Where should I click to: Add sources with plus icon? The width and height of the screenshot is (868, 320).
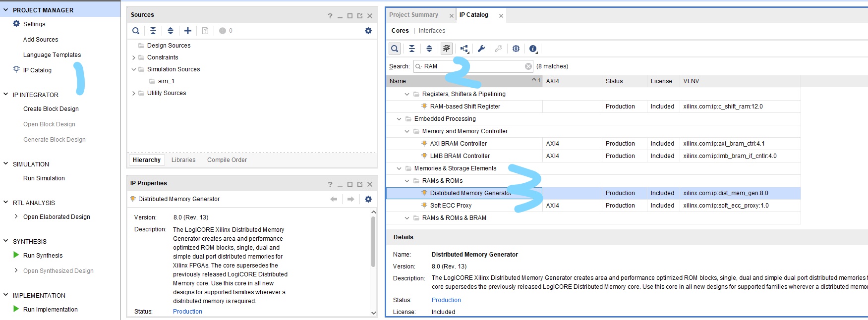pyautogui.click(x=188, y=31)
